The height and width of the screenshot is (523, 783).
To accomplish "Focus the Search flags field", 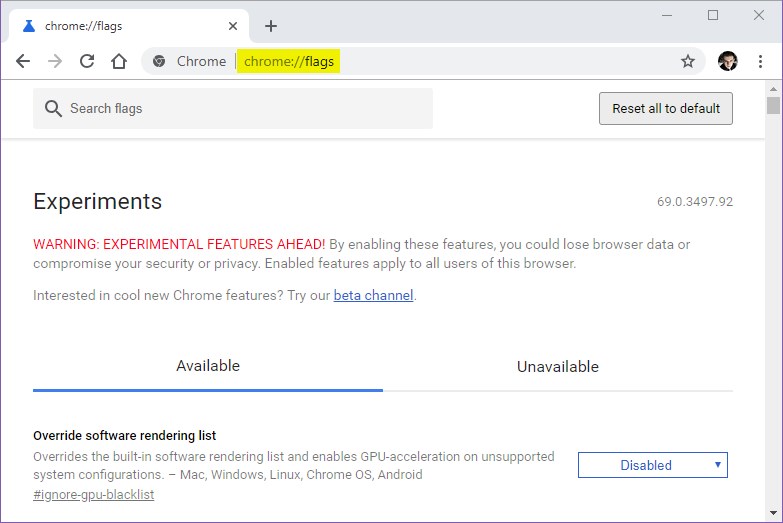I will [x=233, y=108].
